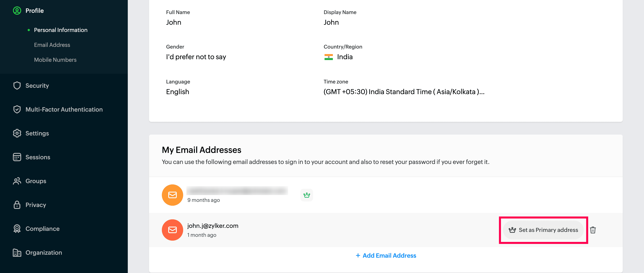Click the India country flag
The width and height of the screenshot is (644, 273).
(x=329, y=57)
